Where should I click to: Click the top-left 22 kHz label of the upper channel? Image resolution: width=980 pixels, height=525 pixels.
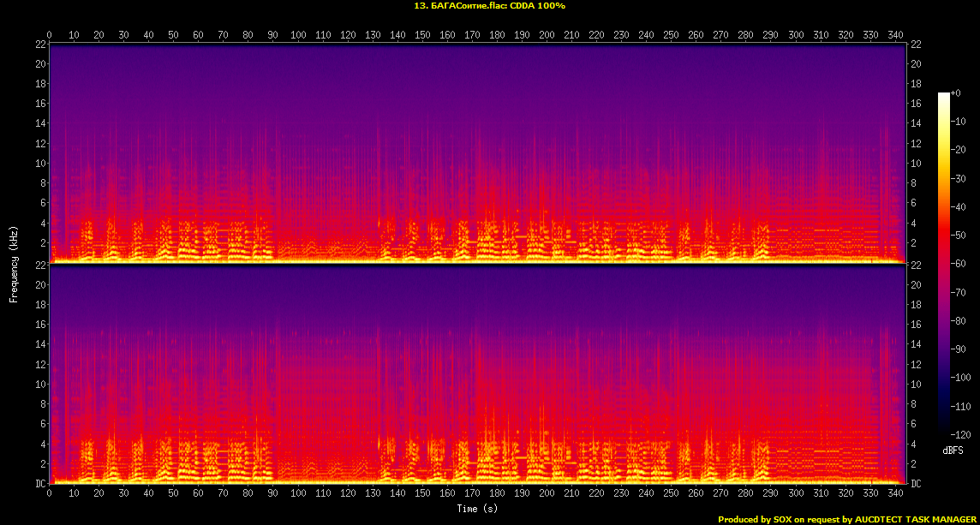point(40,45)
